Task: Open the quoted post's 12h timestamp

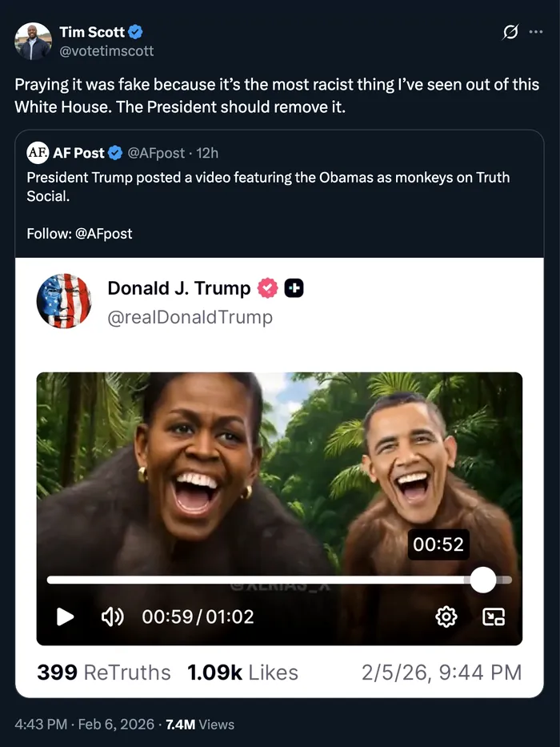Action: tap(207, 152)
